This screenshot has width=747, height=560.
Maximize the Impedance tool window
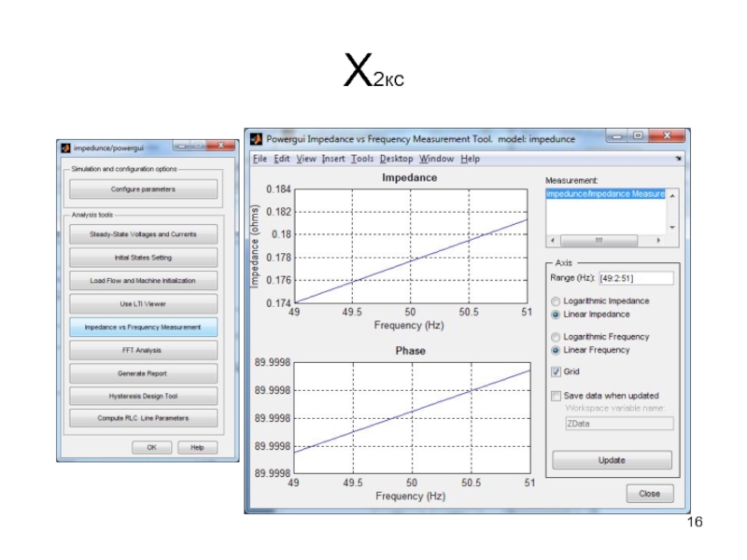(x=638, y=136)
